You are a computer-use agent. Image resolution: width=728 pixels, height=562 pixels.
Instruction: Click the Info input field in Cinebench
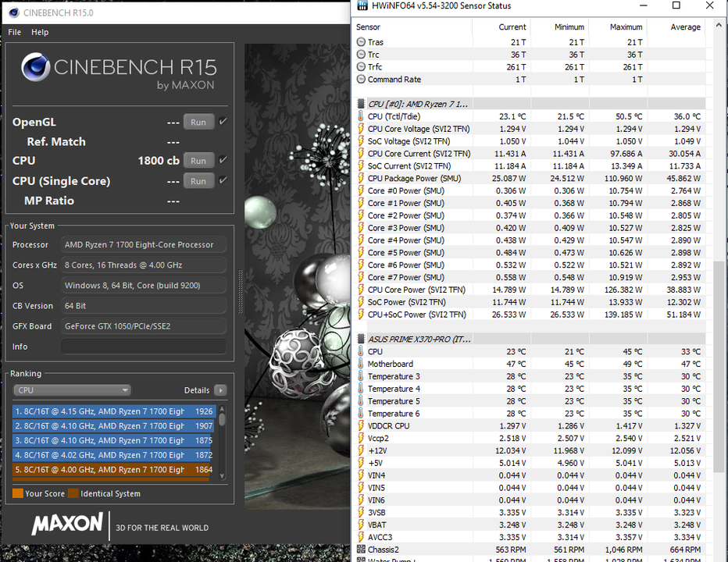coord(144,347)
